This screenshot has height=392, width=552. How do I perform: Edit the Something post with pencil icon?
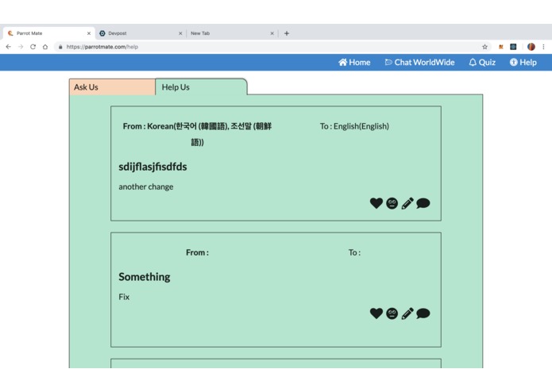(x=407, y=313)
